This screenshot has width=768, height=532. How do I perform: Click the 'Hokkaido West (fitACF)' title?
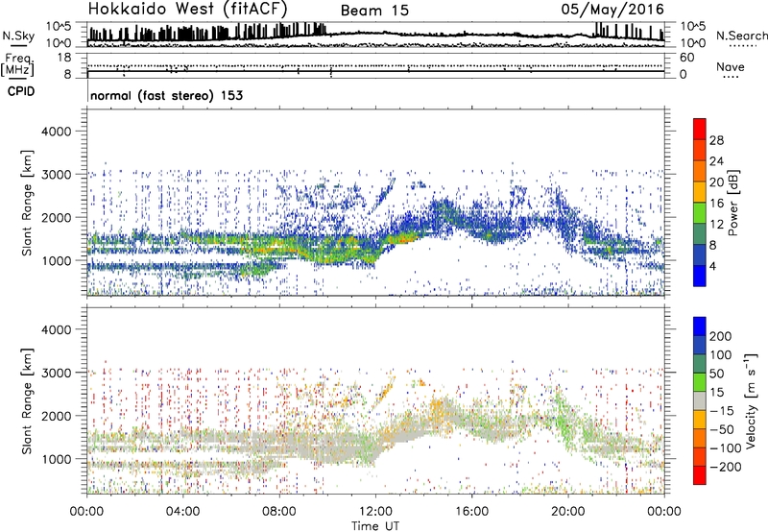[x=187, y=10]
